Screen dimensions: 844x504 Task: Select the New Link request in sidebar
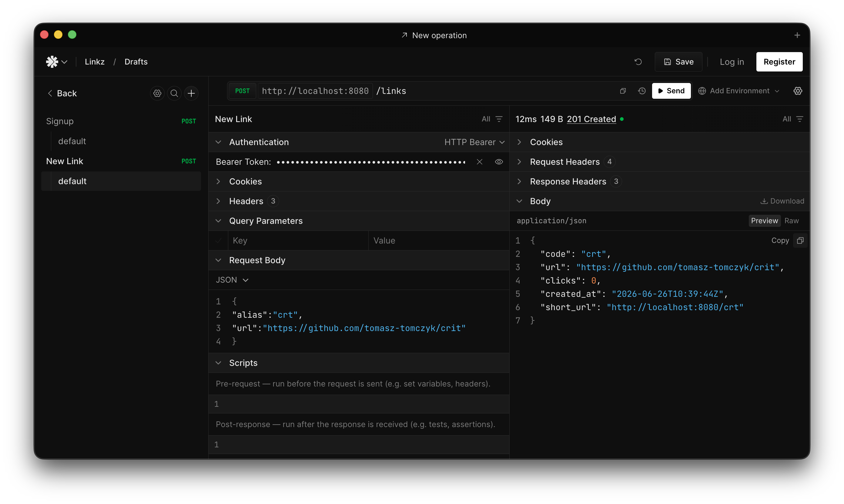[121, 161]
